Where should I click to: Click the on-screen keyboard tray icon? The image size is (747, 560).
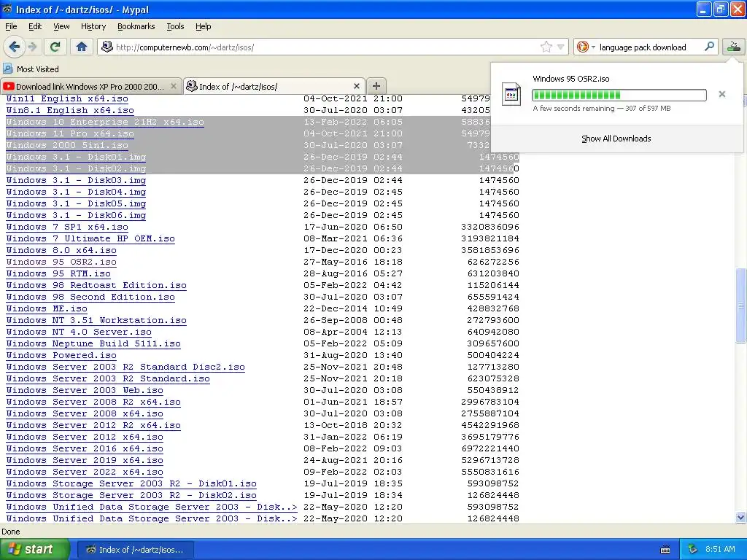665,550
